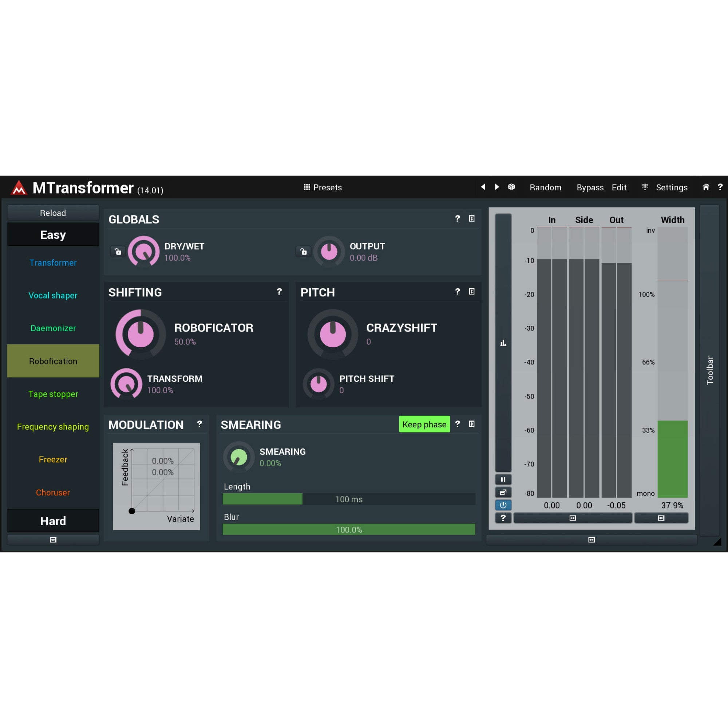
Task: Click Reload button
Action: tap(53, 213)
